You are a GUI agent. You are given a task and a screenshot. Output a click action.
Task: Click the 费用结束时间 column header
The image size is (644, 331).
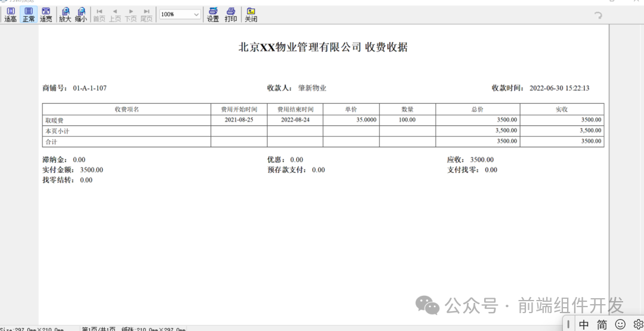[295, 109]
